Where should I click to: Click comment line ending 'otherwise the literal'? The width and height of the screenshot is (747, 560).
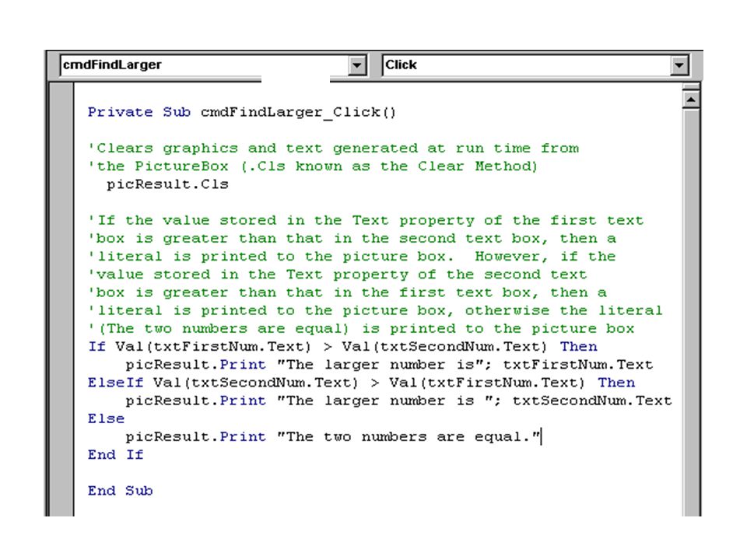[x=375, y=311]
